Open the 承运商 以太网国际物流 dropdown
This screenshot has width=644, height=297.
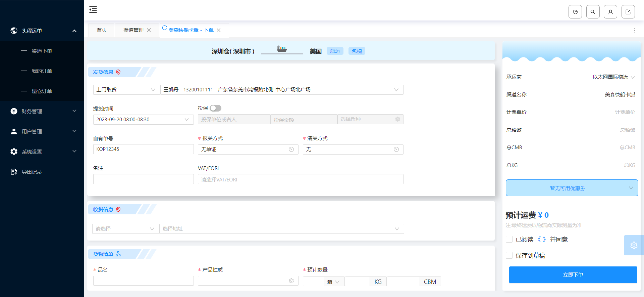613,77
